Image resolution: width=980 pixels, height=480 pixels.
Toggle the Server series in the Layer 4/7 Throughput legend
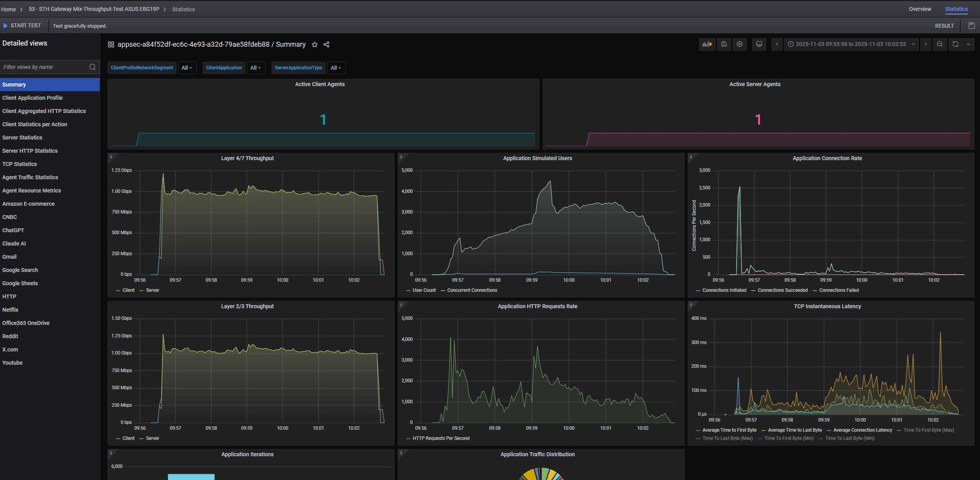point(152,290)
